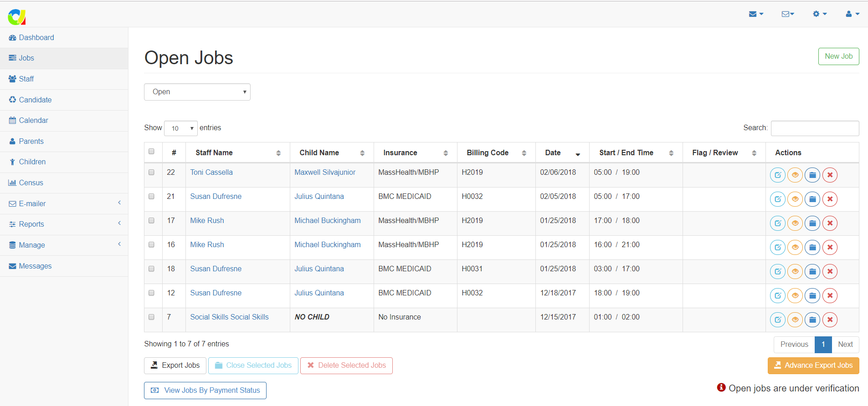Click the solid envelope icon in header

pos(756,14)
